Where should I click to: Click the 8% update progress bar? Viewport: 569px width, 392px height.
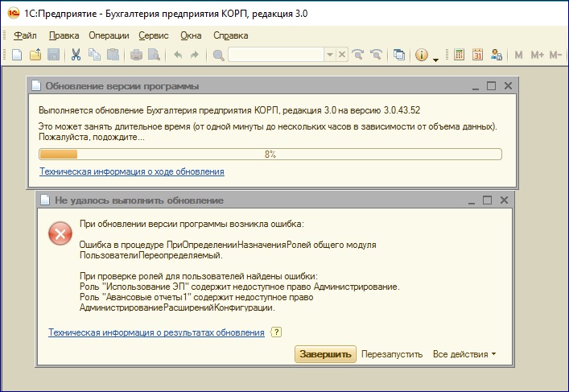point(270,154)
